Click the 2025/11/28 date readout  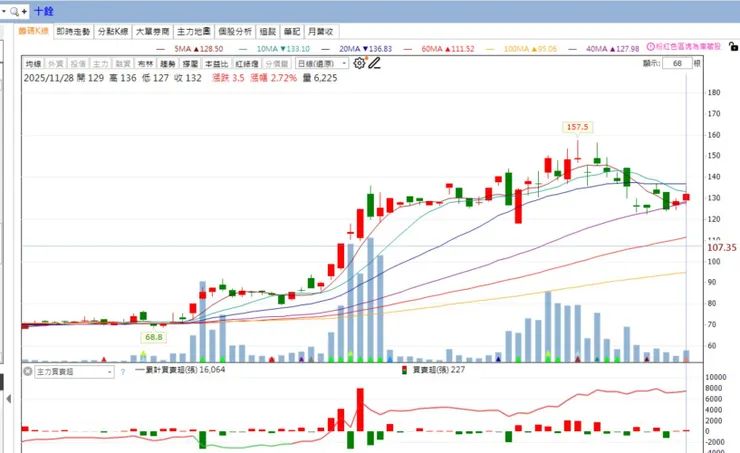[x=49, y=78]
